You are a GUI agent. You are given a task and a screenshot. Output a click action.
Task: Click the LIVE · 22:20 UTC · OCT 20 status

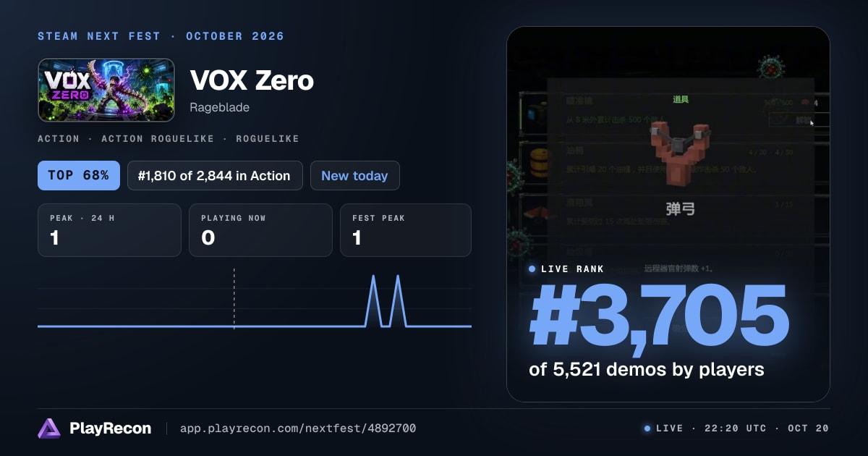(x=742, y=428)
